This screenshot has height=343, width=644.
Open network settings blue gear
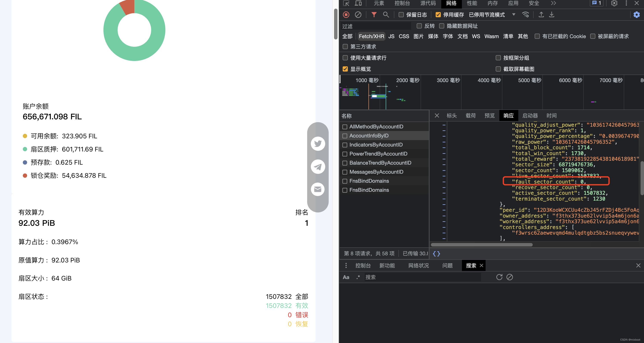[x=636, y=15]
